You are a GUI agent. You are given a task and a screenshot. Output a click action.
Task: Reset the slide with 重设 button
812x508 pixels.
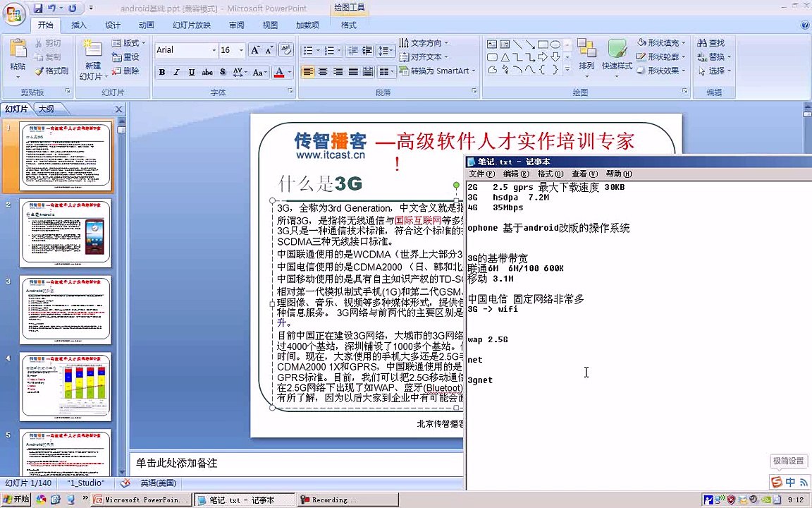[125, 56]
